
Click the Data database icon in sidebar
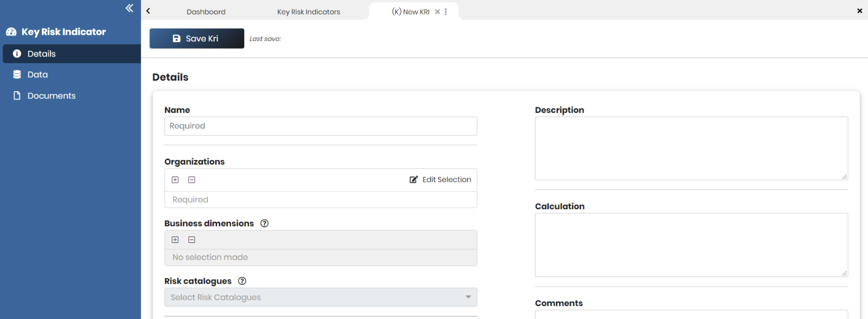click(17, 75)
